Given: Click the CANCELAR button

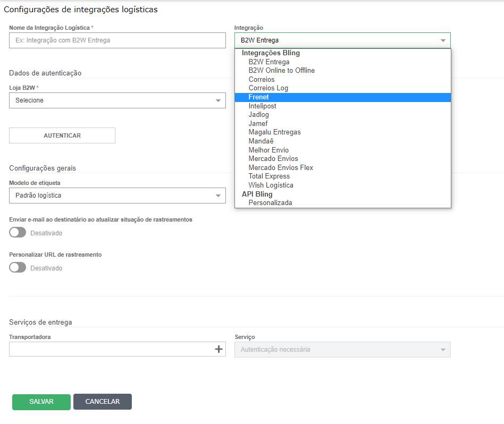Looking at the screenshot, I should point(103,402).
